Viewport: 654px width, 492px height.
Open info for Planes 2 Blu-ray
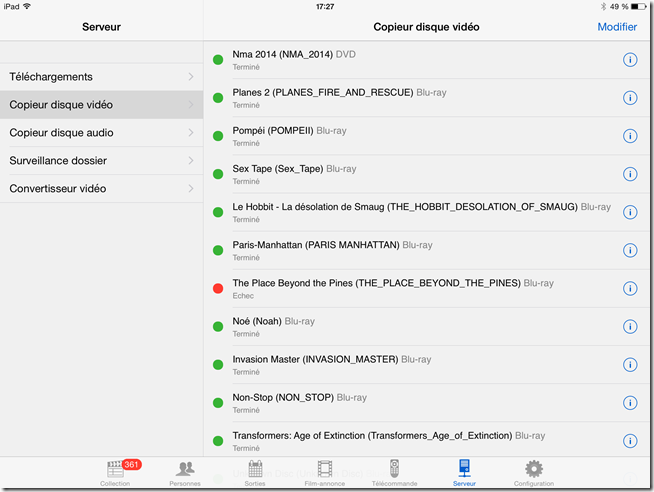(x=630, y=98)
